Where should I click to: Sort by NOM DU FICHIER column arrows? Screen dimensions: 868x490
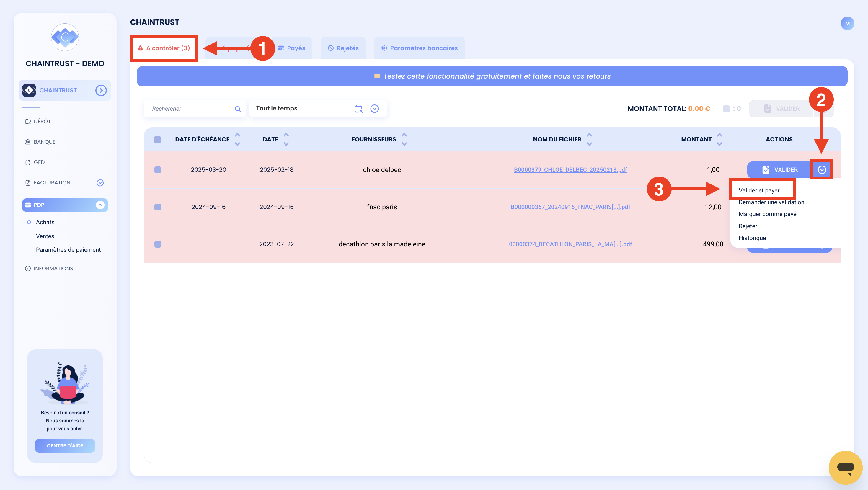[x=589, y=139]
